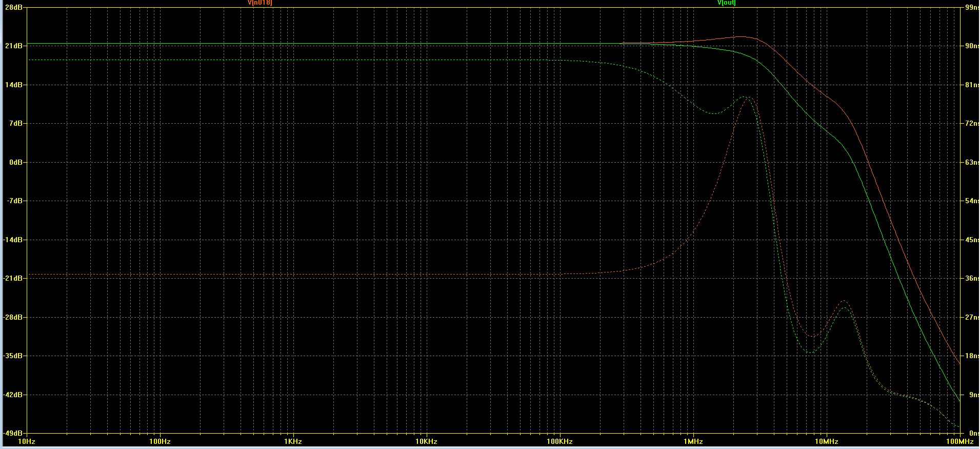This screenshot has height=449, width=980.
Task: Click the 0ns label on the delay axis
Action: tap(973, 433)
